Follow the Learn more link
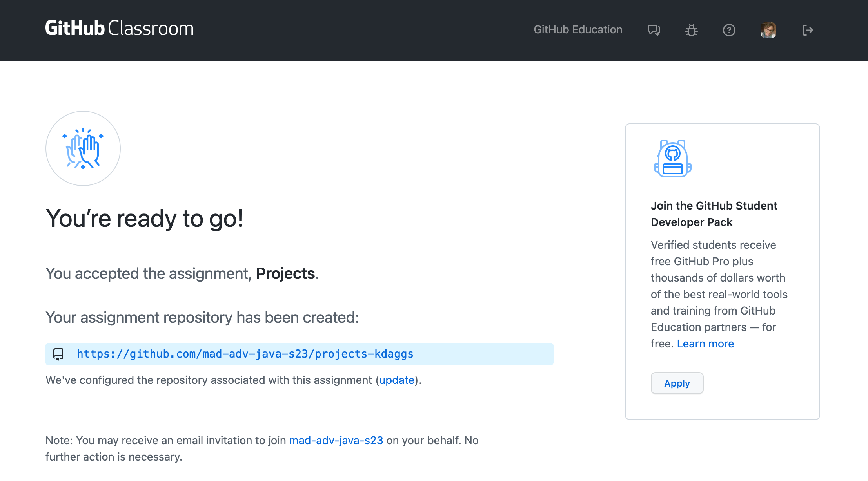 (x=705, y=344)
